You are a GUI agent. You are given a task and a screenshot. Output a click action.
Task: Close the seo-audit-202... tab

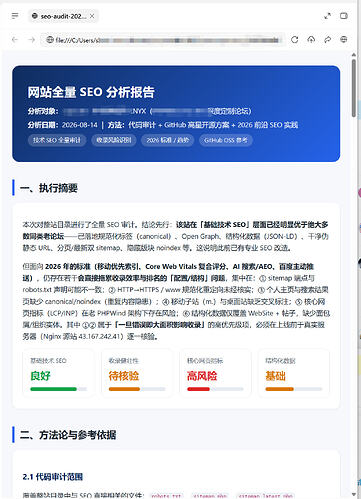tap(92, 16)
